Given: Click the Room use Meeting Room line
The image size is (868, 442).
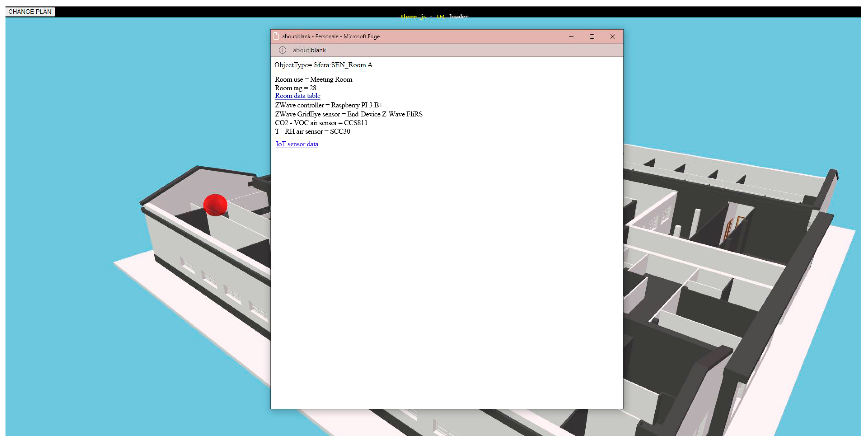Looking at the screenshot, I should (x=313, y=79).
